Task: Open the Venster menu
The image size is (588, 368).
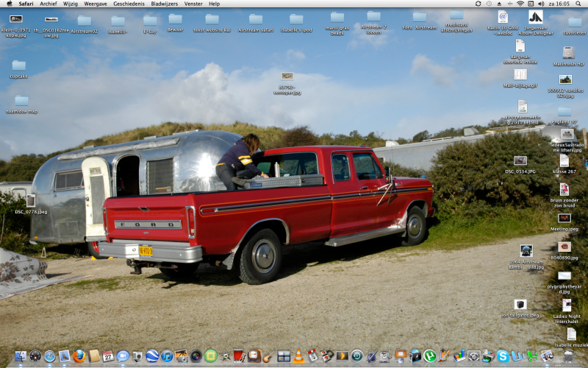Action: (x=193, y=4)
